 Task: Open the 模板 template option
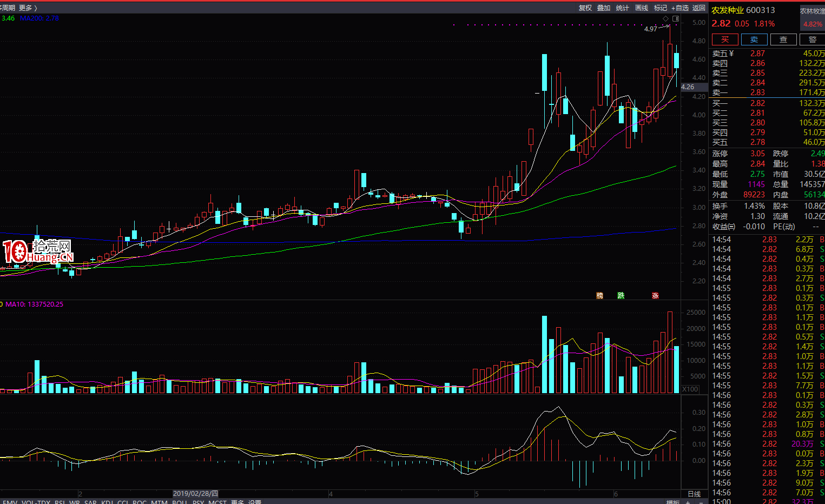click(x=672, y=502)
